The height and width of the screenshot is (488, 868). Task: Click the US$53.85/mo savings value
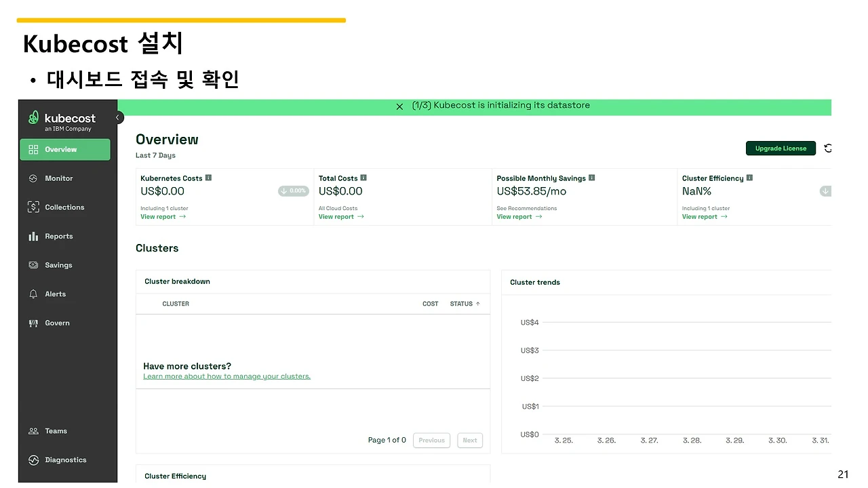pos(532,192)
